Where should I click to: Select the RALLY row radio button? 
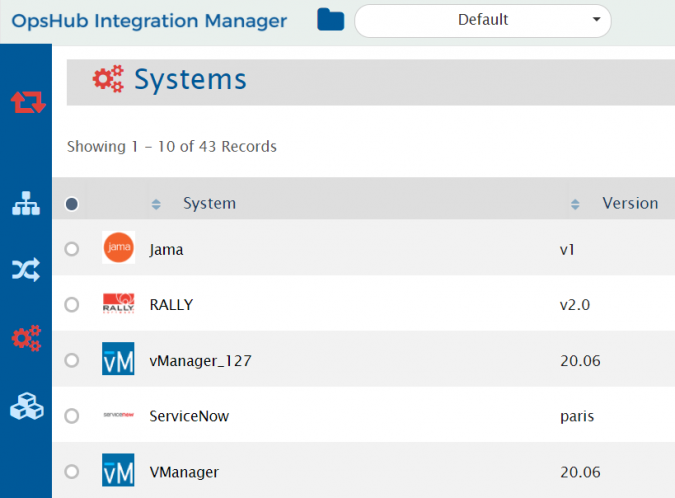click(x=71, y=305)
